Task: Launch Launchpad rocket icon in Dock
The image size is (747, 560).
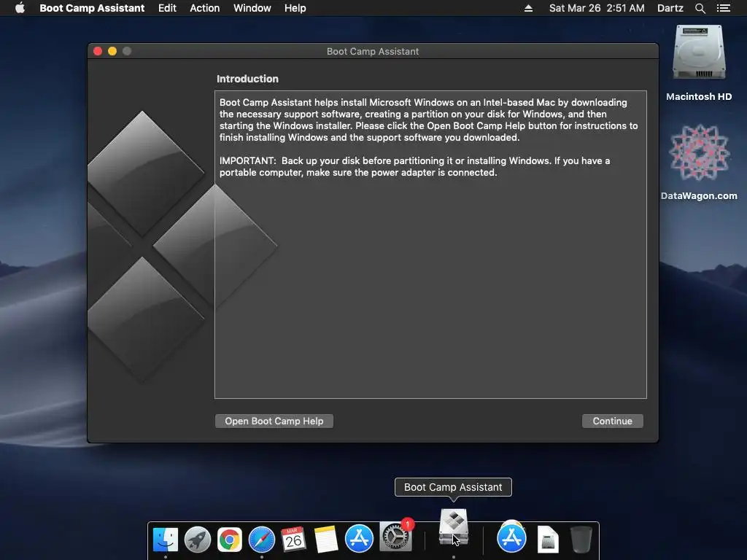Action: pos(198,539)
